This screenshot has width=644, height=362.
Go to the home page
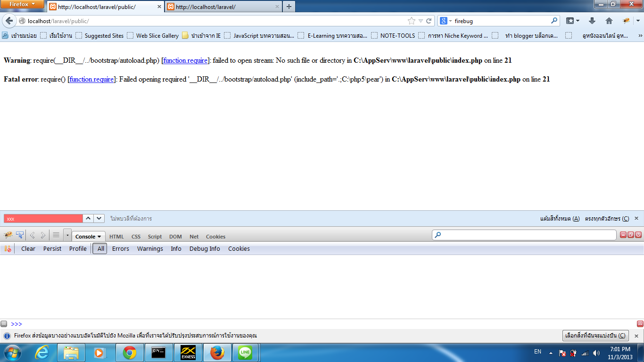(609, 21)
